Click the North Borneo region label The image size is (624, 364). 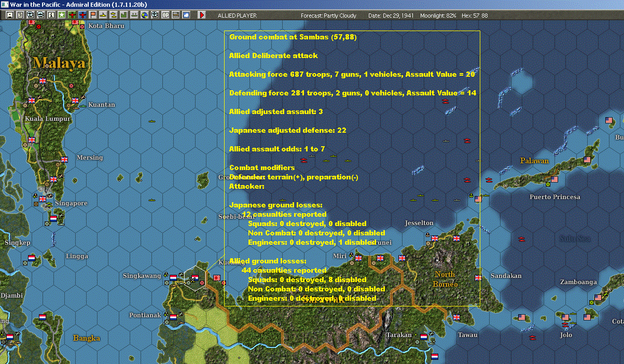click(445, 279)
